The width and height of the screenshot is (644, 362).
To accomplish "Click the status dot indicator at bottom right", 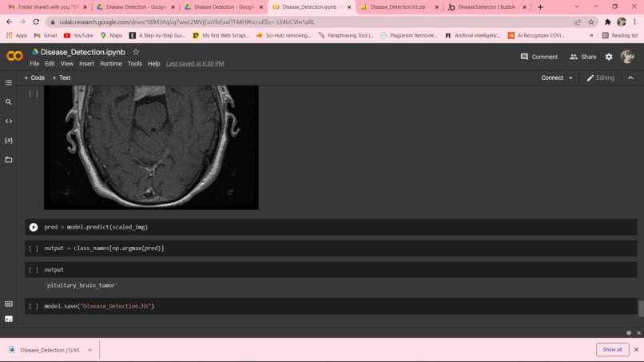I will pos(629,332).
